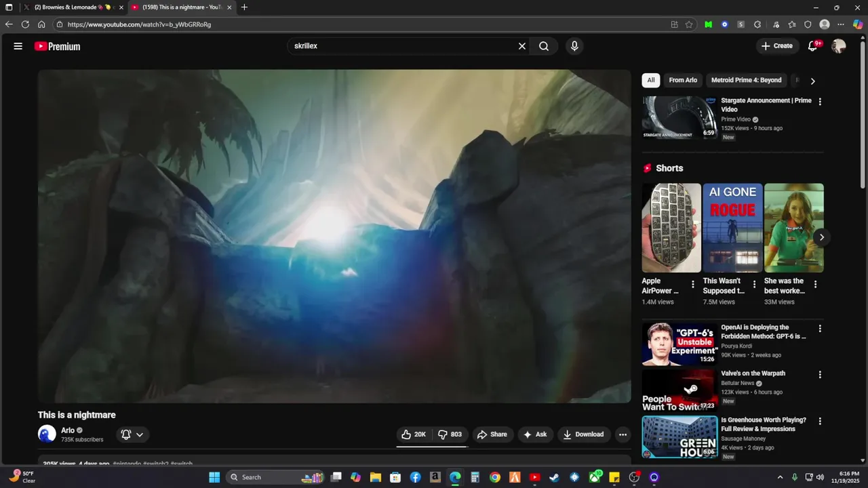Go to browser home page

[x=41, y=24]
